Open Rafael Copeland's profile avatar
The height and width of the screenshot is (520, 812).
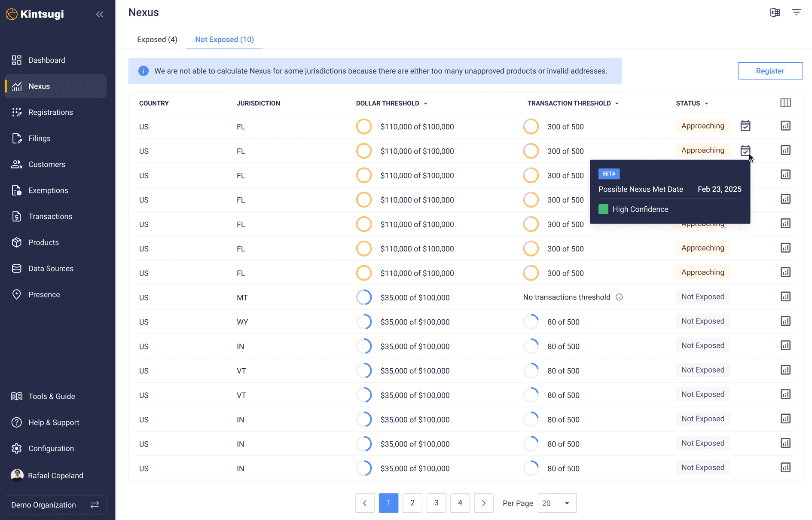[x=17, y=475]
